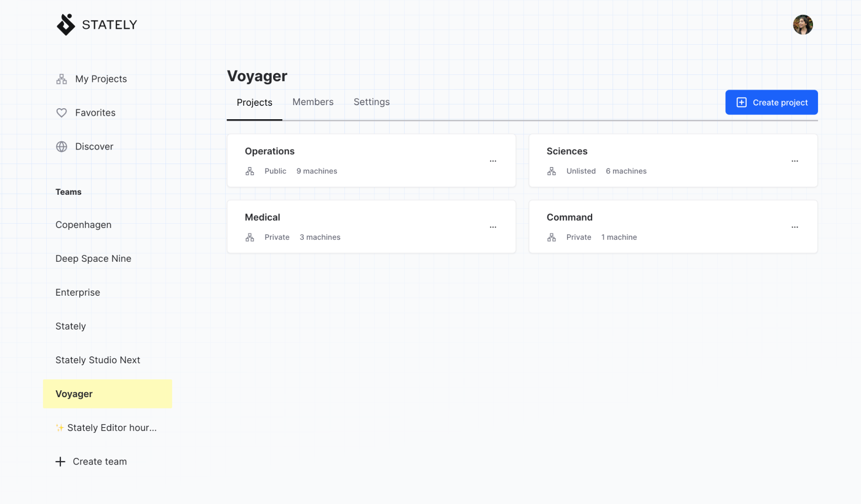Image resolution: width=861 pixels, height=504 pixels.
Task: Switch to the Members tab
Action: [x=312, y=102]
